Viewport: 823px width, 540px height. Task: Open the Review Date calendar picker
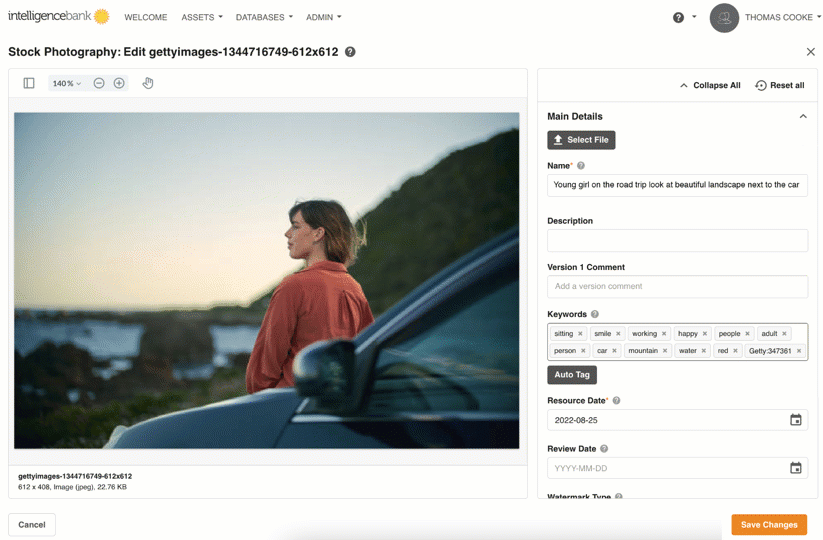795,468
